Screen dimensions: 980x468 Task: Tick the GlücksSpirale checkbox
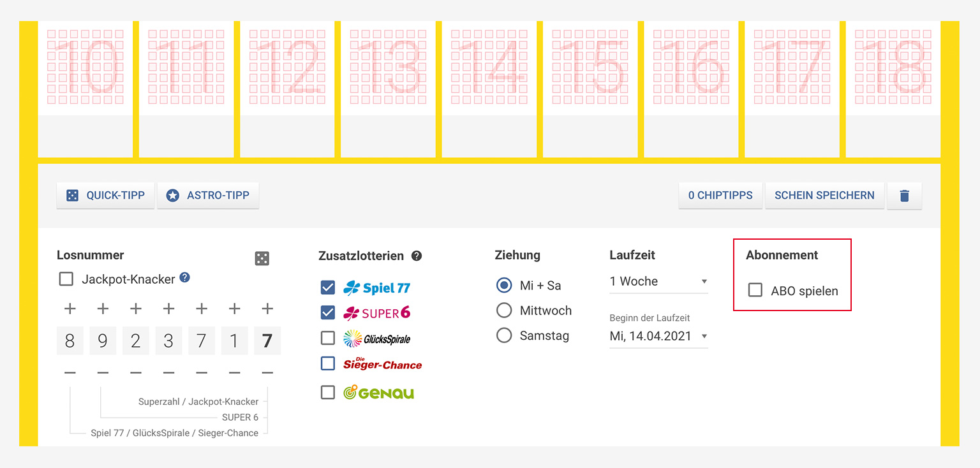click(328, 338)
